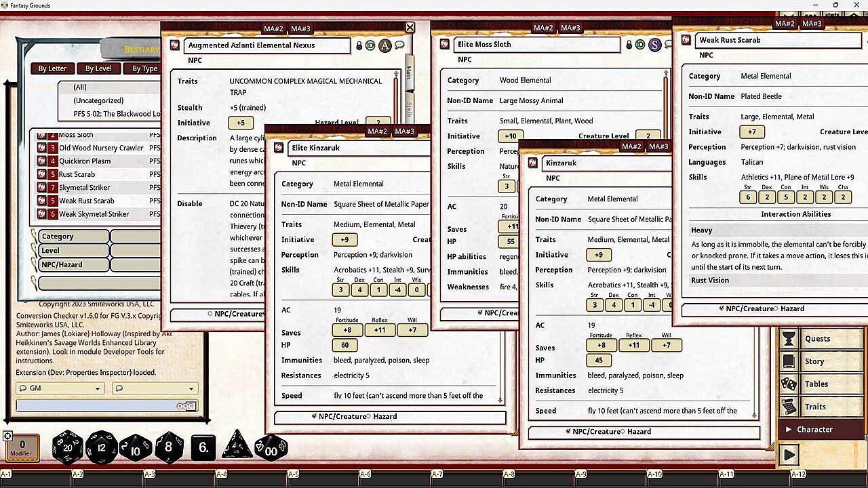Open the Level filter dropdown in Bestiary
868x488 pixels.
coord(136,250)
